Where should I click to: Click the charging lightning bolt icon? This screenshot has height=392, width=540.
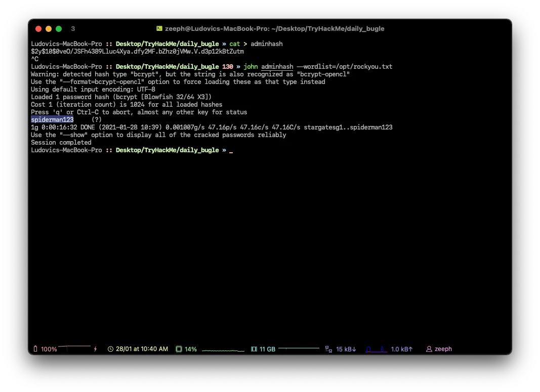(95, 349)
